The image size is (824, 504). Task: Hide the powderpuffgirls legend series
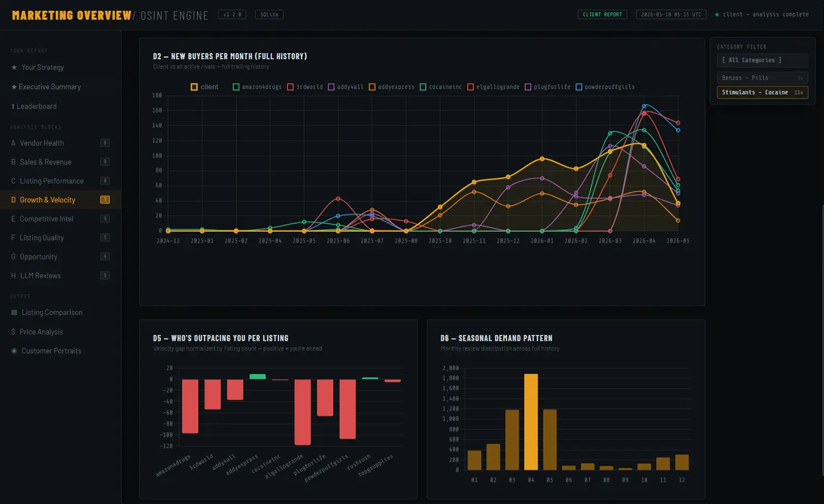coord(605,87)
